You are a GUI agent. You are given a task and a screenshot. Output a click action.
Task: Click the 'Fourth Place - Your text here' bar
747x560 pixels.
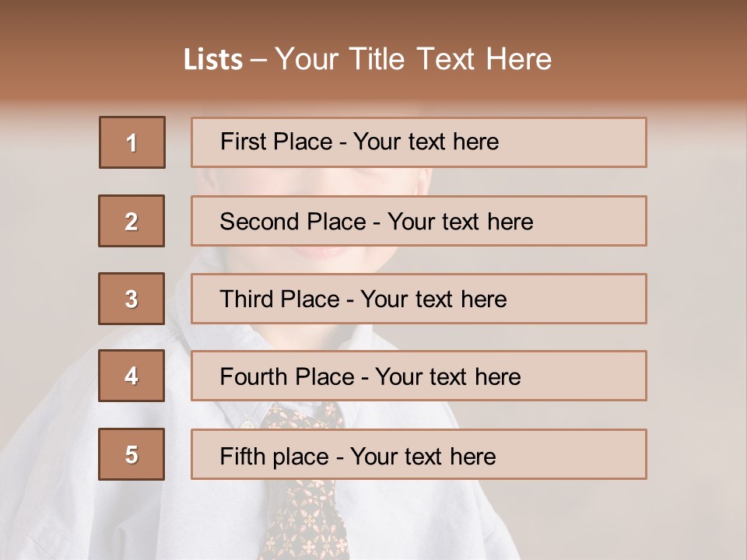point(419,376)
